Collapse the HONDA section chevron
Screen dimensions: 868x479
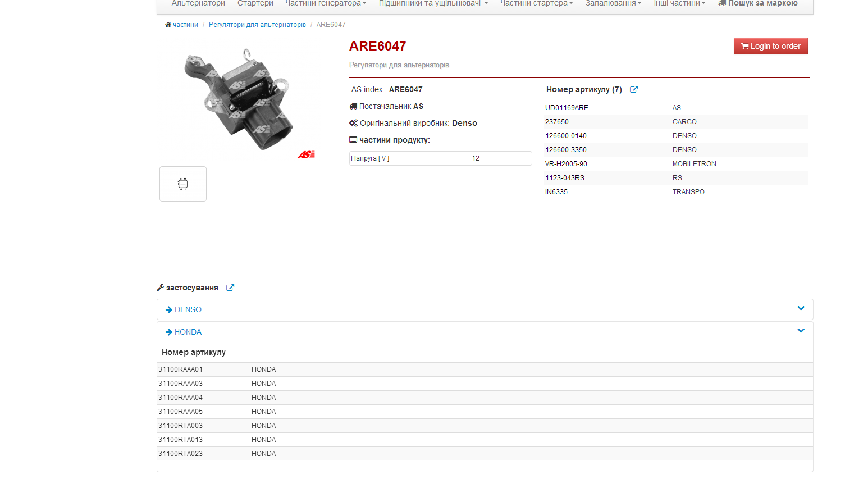pos(801,331)
